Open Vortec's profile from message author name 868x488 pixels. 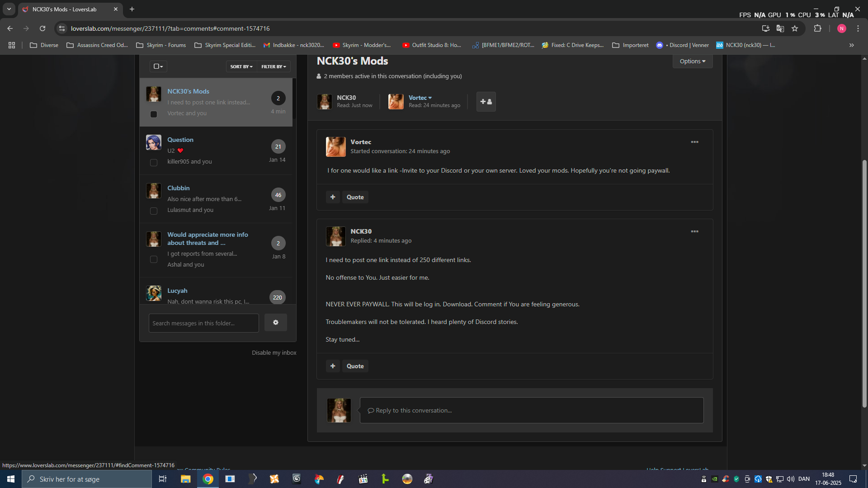pos(361,142)
